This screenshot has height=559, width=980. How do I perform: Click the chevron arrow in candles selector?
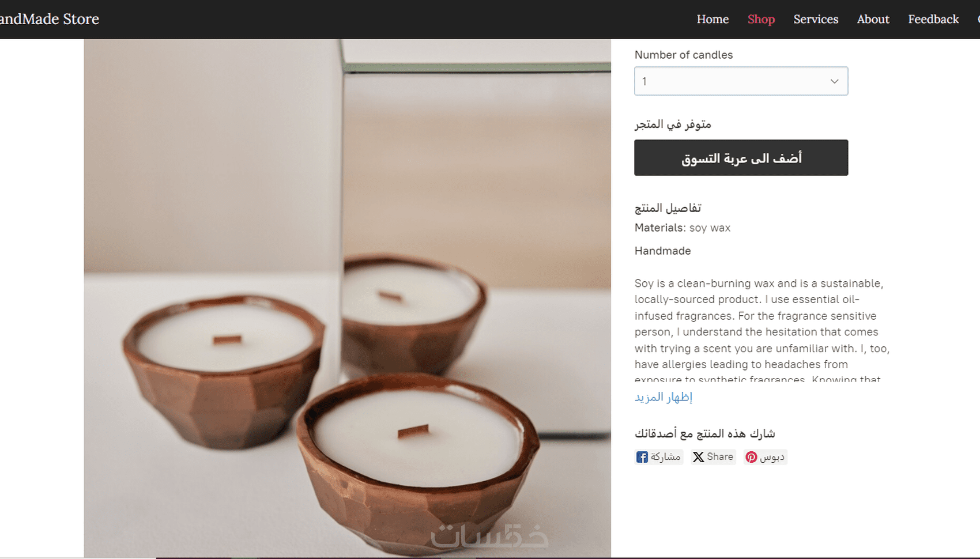834,81
